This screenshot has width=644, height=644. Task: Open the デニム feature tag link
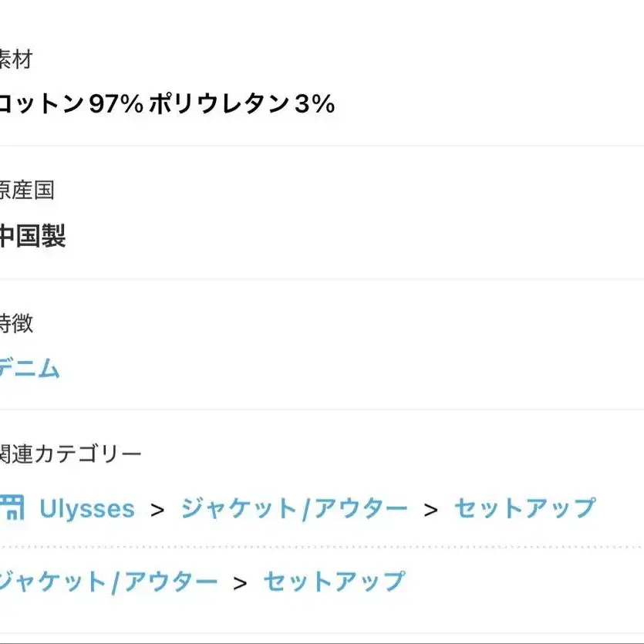pos(29,369)
